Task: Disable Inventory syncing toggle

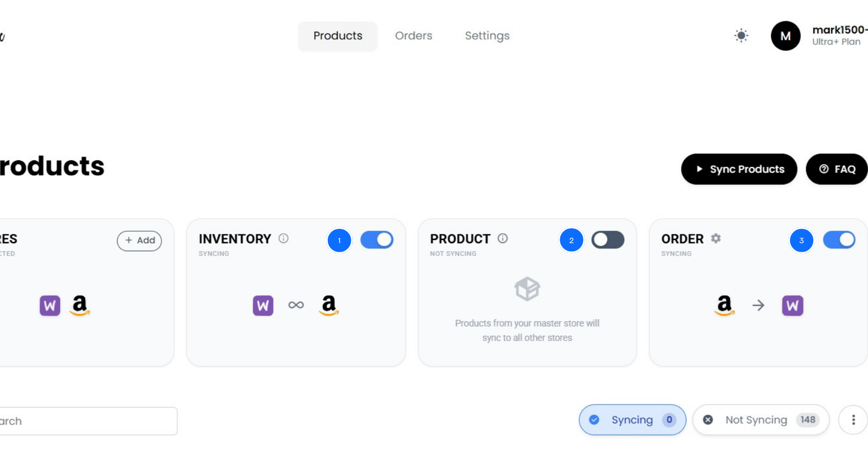Action: [x=377, y=240]
